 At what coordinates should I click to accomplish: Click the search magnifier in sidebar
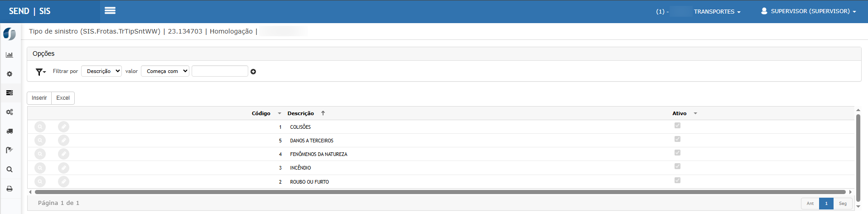coord(10,170)
